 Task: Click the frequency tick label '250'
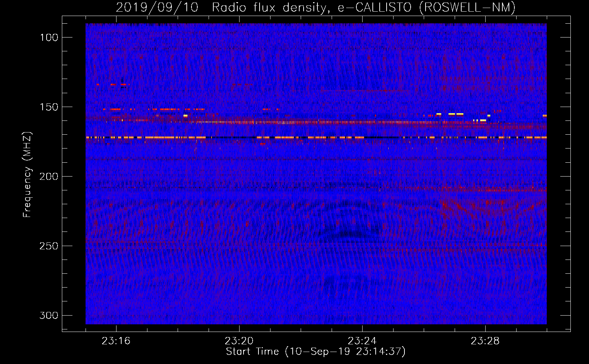(x=49, y=246)
